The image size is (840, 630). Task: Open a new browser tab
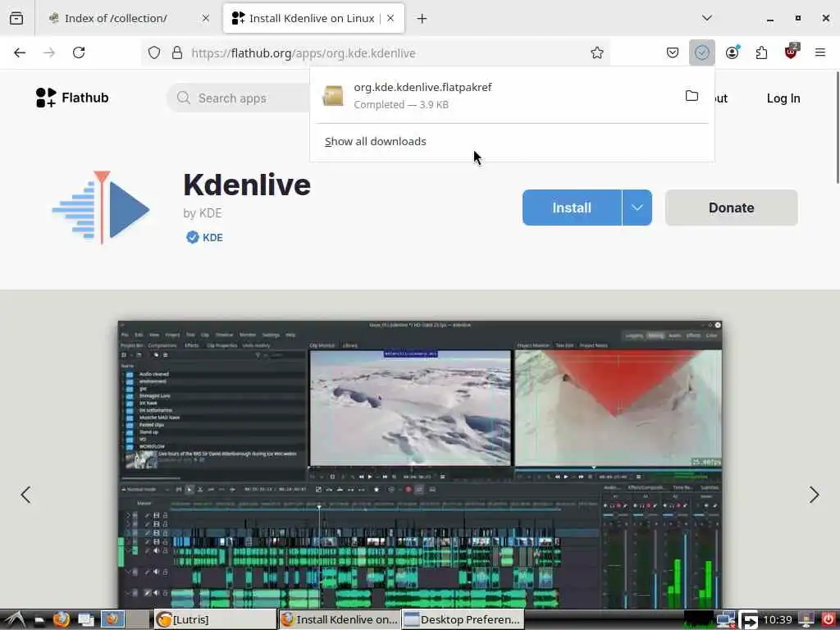point(422,19)
